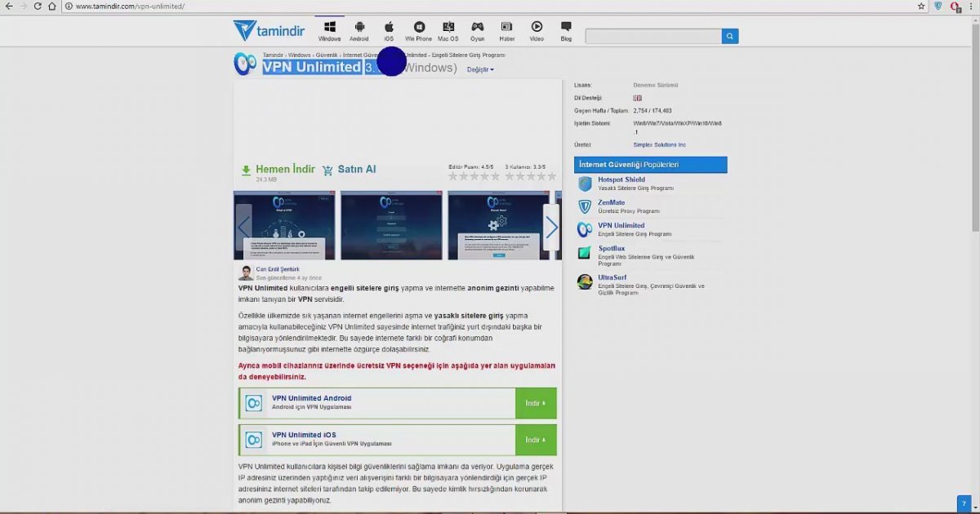Open the browser three-dot menu

(x=972, y=6)
